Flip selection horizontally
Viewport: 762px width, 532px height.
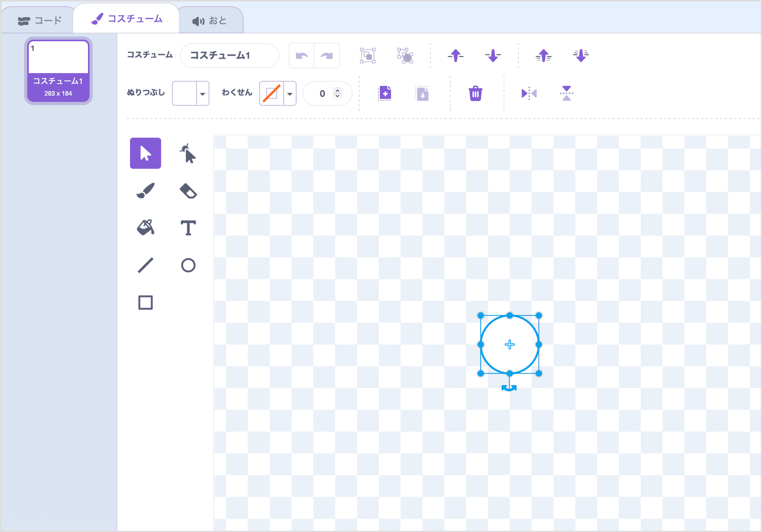click(529, 93)
